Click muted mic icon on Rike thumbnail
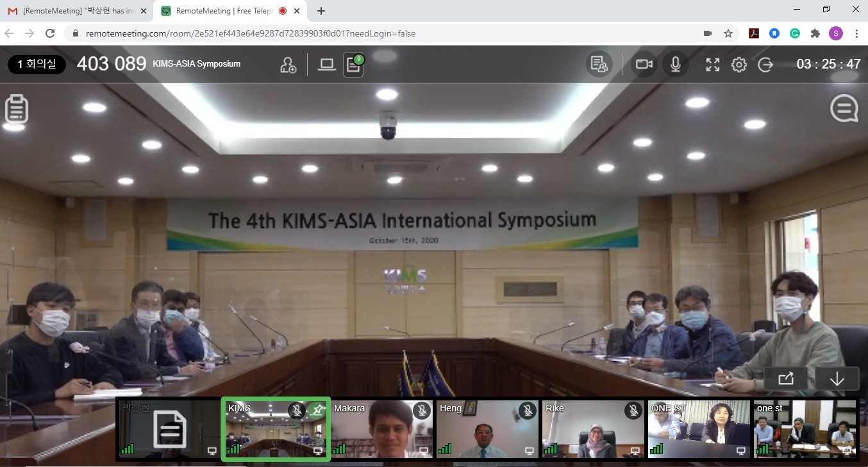This screenshot has height=467, width=868. coord(633,411)
